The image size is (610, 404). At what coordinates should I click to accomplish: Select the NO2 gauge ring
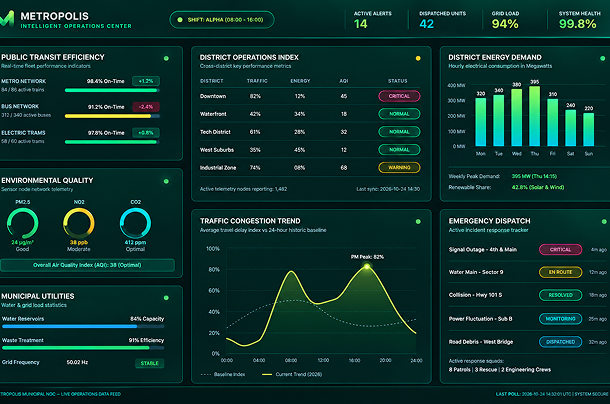[79, 223]
